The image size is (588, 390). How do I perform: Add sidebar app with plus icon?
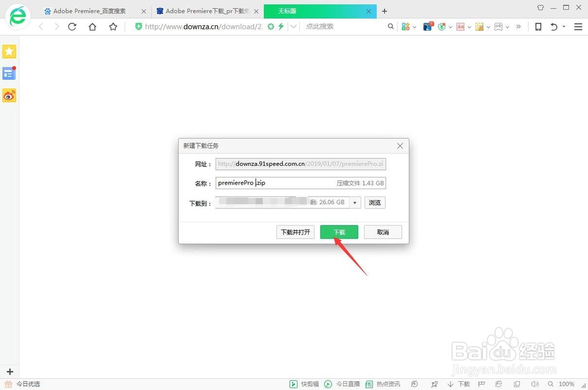(x=10, y=372)
